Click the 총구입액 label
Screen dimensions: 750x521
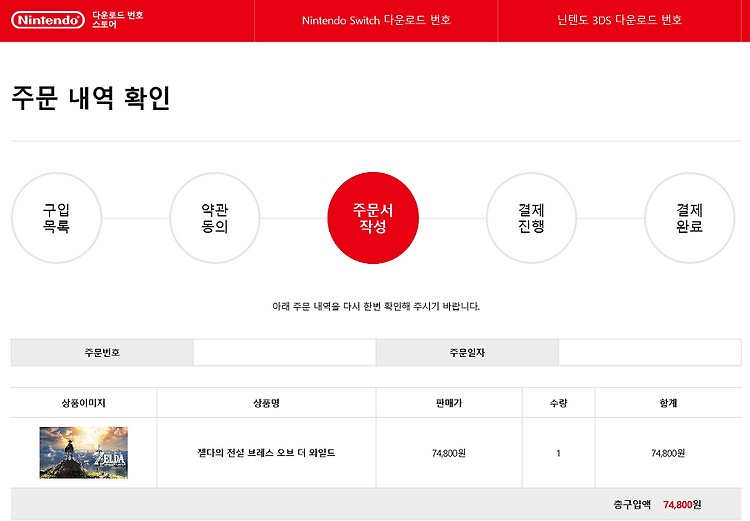click(632, 504)
